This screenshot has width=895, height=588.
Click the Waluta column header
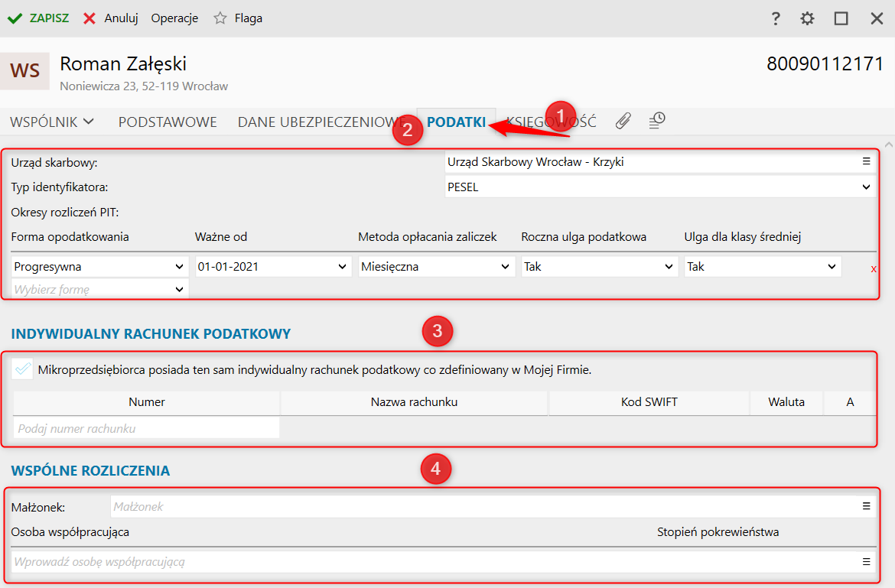click(786, 402)
